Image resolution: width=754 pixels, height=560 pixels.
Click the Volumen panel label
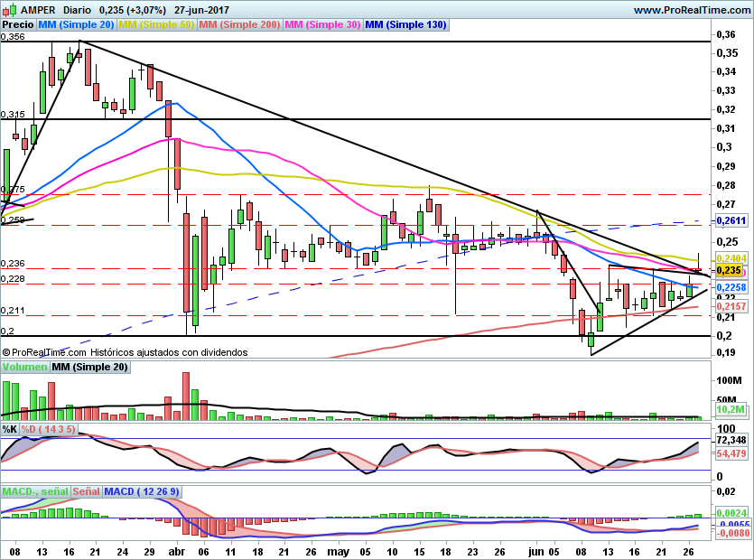pyautogui.click(x=24, y=367)
